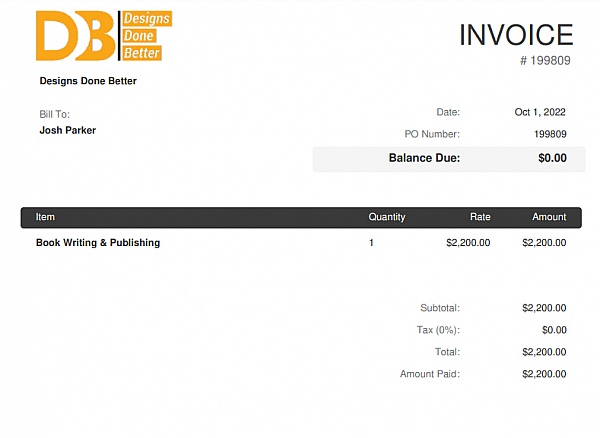Select the Rate column header
The width and height of the screenshot is (600, 438).
point(480,217)
